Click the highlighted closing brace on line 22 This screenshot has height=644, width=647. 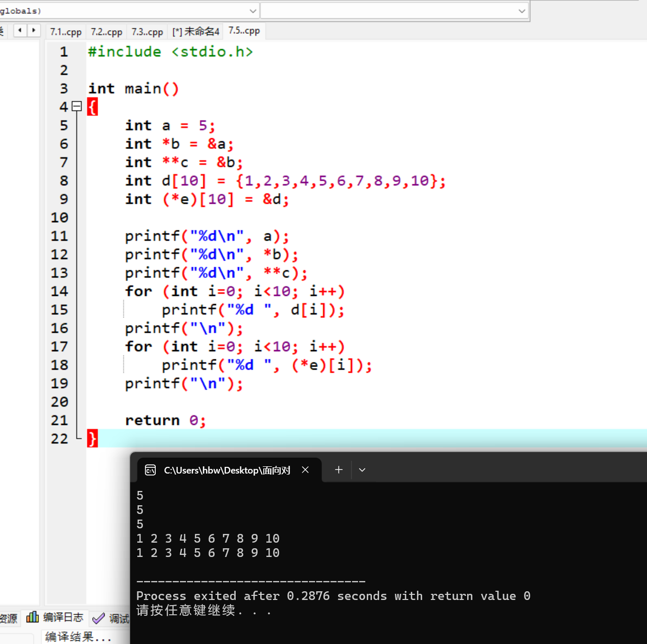[x=92, y=439]
